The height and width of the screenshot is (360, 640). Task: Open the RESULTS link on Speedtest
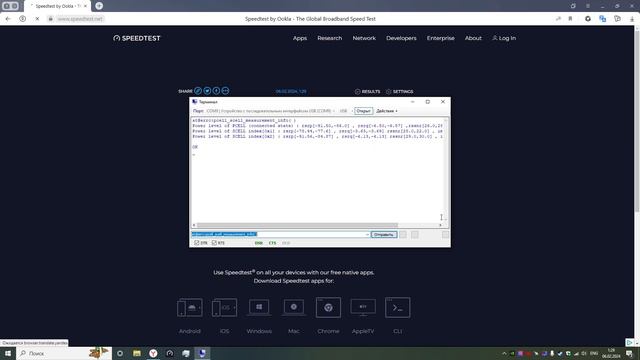pos(367,91)
